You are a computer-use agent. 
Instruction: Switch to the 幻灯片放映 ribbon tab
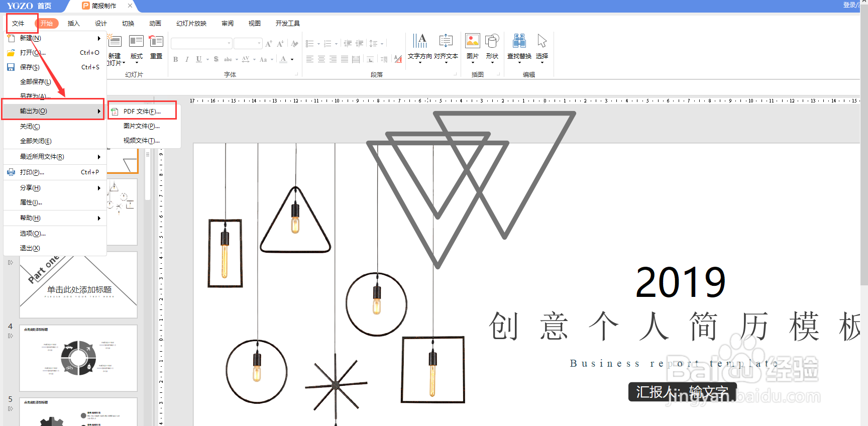pos(191,24)
